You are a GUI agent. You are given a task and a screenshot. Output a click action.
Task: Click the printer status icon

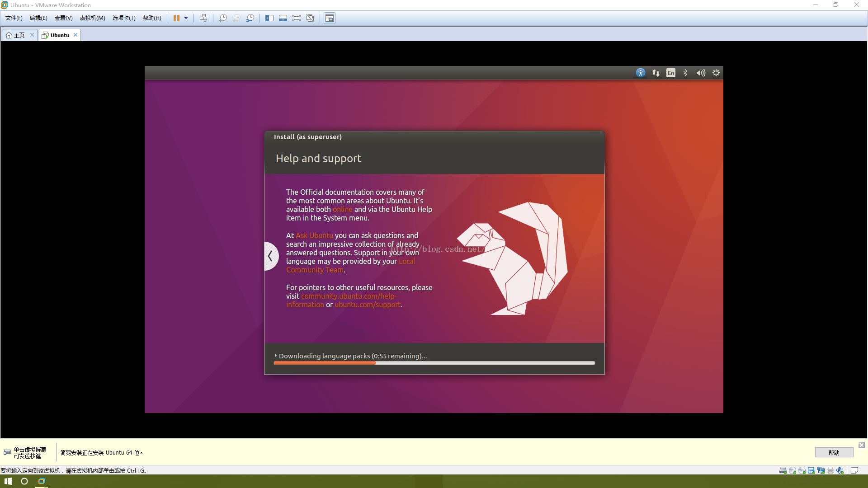(x=830, y=470)
